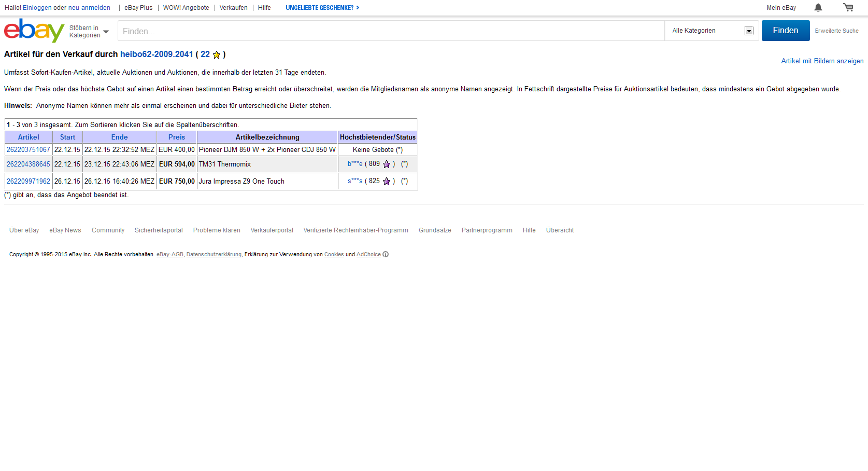Click the eBay logo
This screenshot has width=868, height=471.
pyautogui.click(x=34, y=31)
